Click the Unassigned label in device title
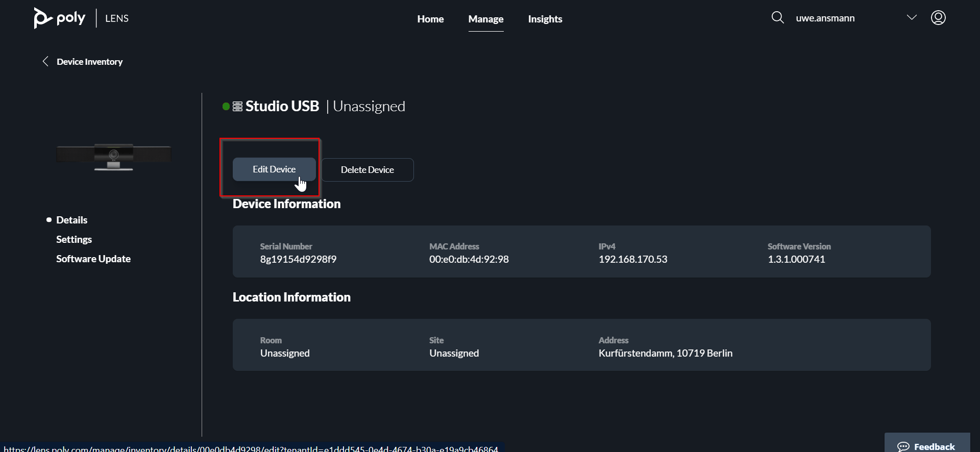Viewport: 980px width, 452px height. coord(369,107)
